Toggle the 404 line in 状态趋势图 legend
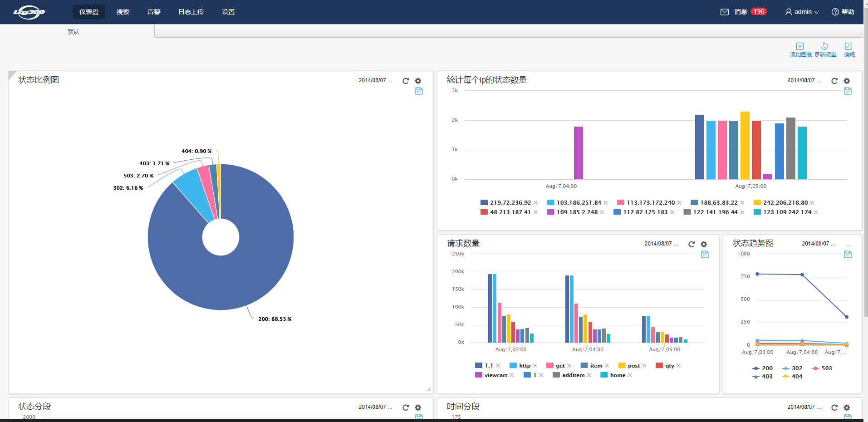868x422 pixels. [792, 377]
